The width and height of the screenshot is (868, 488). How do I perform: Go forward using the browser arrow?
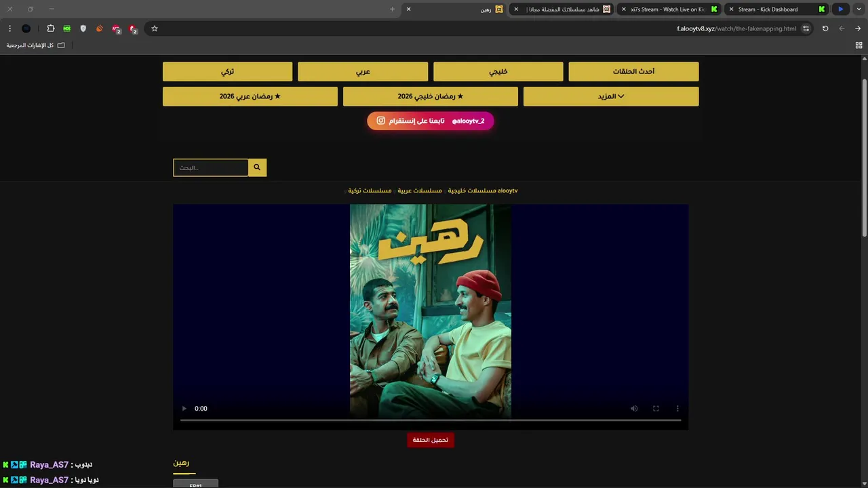click(x=858, y=28)
